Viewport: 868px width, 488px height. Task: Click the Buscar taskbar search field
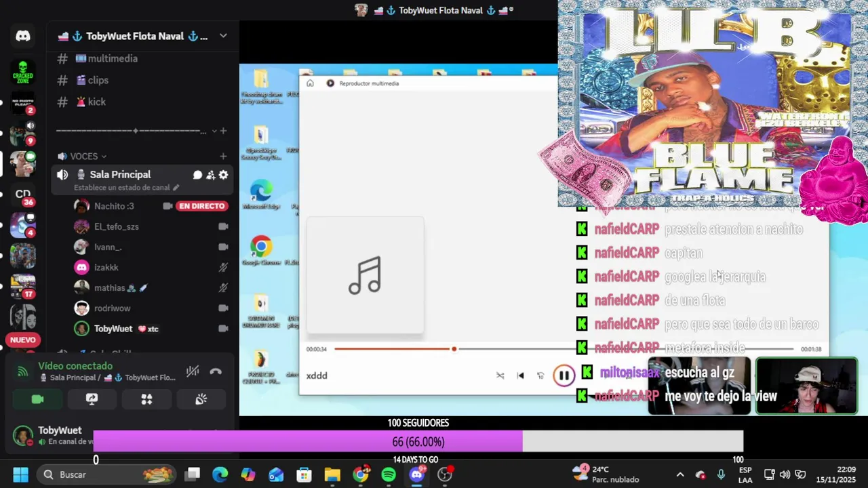(105, 474)
